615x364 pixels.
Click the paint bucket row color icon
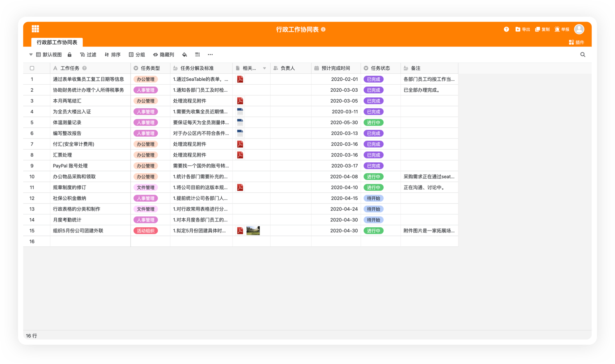pyautogui.click(x=184, y=55)
